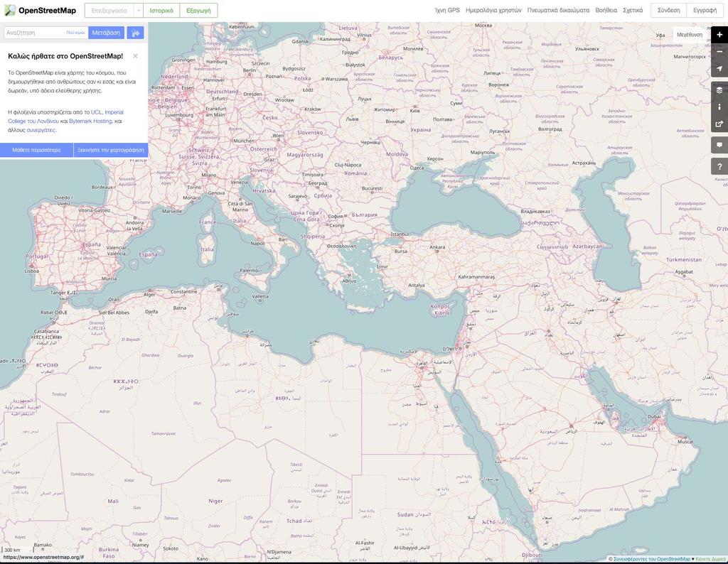728x564 pixels.
Task: Open the Ιστορικό tab
Action: [161, 10]
